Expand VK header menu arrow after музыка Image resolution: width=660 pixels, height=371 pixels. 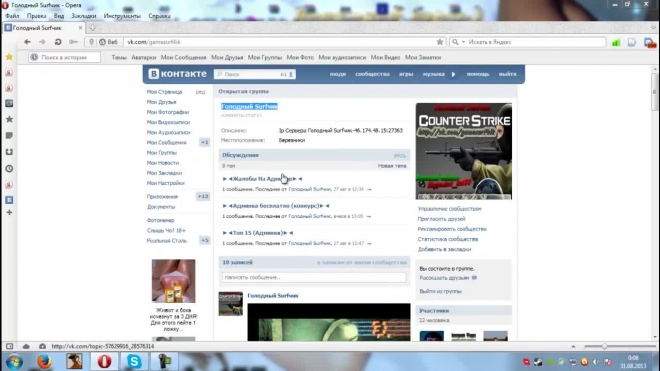(453, 74)
